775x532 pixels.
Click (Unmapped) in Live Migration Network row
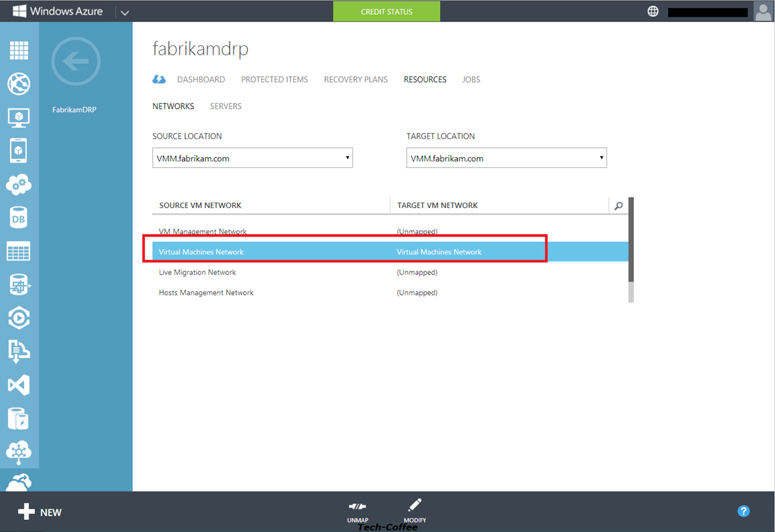pyautogui.click(x=417, y=272)
